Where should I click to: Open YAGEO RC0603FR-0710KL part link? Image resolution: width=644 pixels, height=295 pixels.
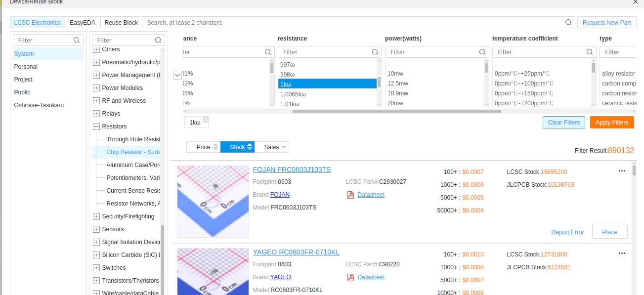tap(296, 252)
